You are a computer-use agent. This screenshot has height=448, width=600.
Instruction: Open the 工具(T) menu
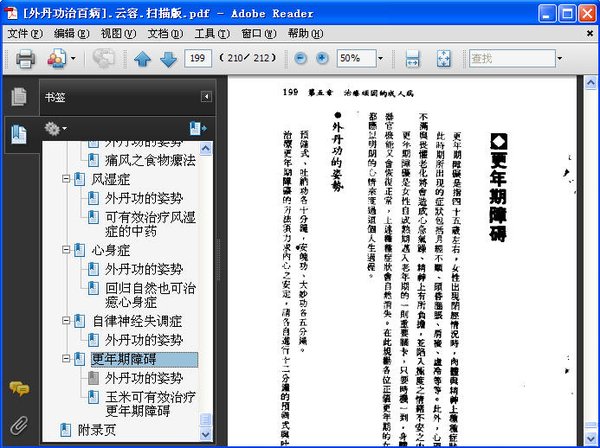pyautogui.click(x=212, y=34)
